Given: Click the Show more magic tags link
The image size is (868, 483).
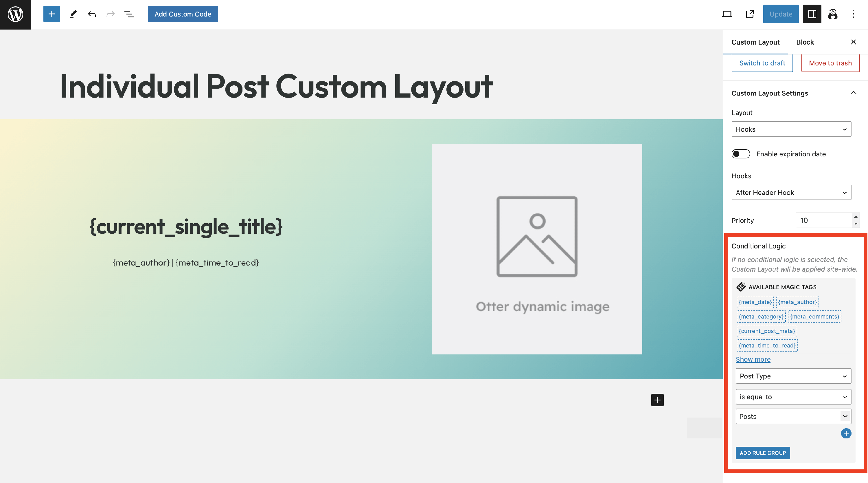Looking at the screenshot, I should pos(753,359).
